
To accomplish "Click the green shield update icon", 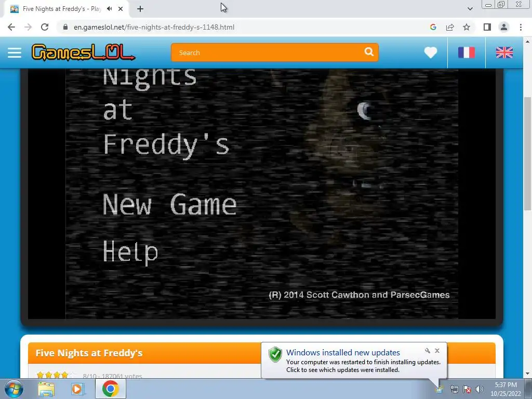I will pyautogui.click(x=275, y=355).
